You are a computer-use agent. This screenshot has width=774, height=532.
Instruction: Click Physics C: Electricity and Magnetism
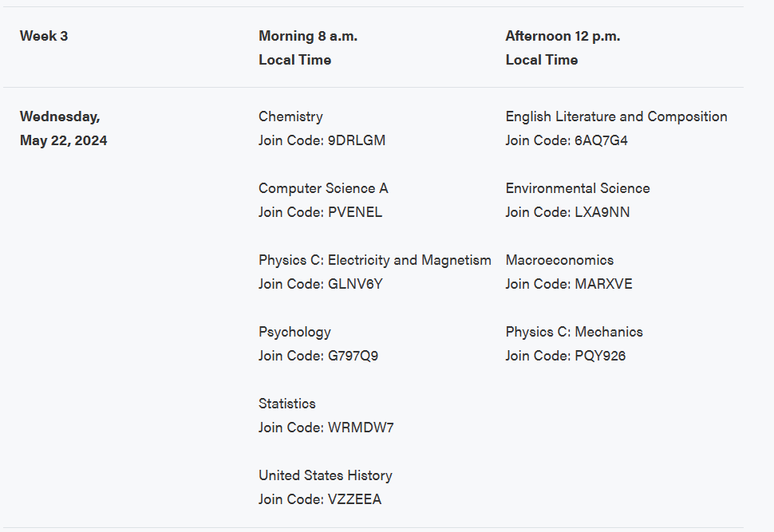(375, 261)
